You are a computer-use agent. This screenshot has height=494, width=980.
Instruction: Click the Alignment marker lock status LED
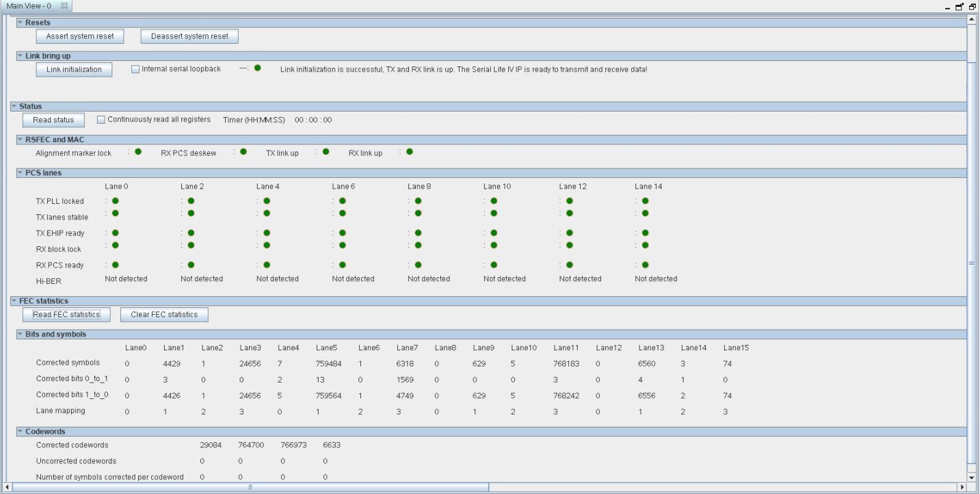tap(138, 152)
